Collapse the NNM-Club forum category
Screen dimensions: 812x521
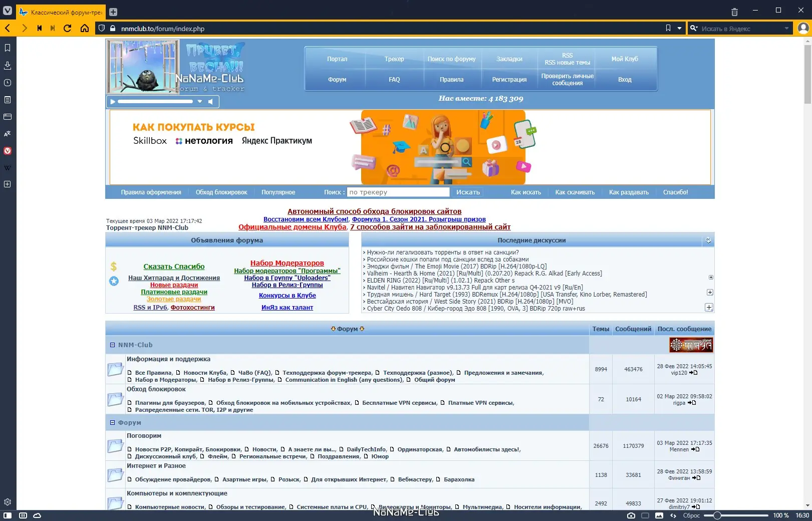(112, 345)
